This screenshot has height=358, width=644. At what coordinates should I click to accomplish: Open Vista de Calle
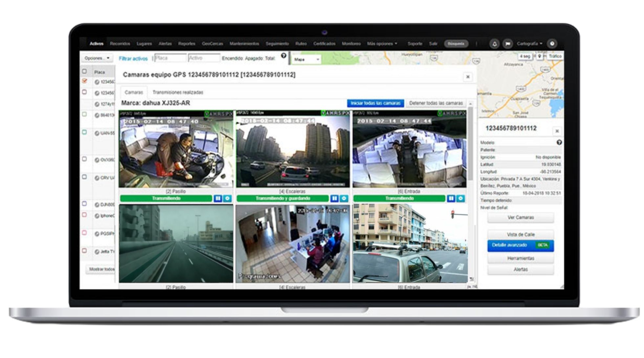[x=521, y=234]
